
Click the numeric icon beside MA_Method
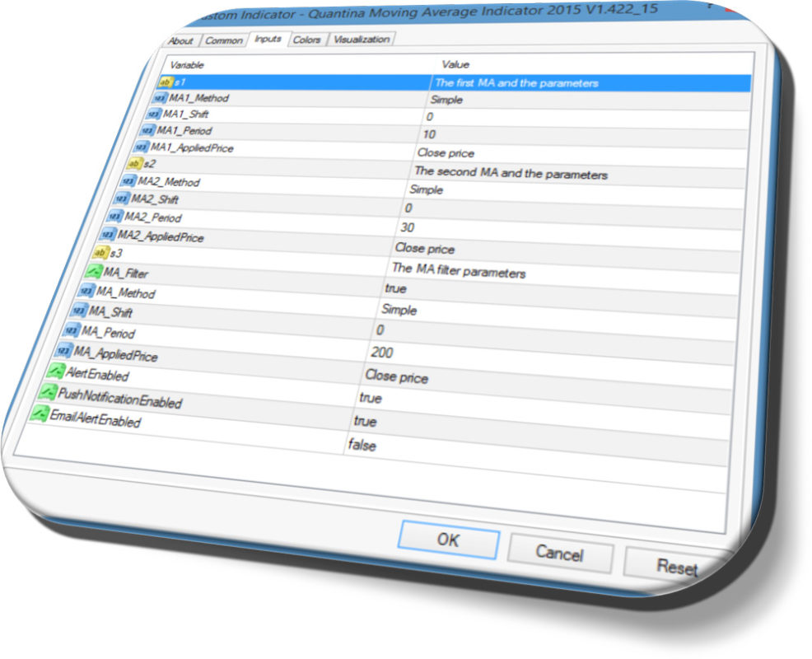click(86, 291)
